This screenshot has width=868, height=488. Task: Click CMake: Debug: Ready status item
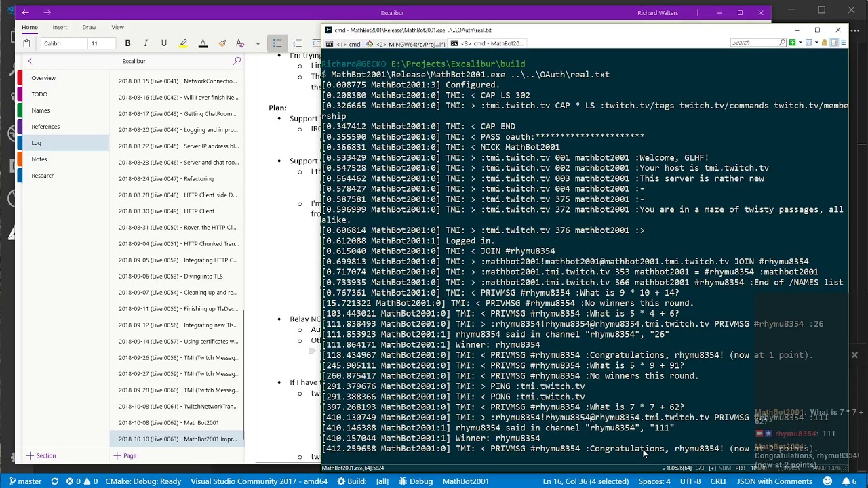(x=143, y=481)
